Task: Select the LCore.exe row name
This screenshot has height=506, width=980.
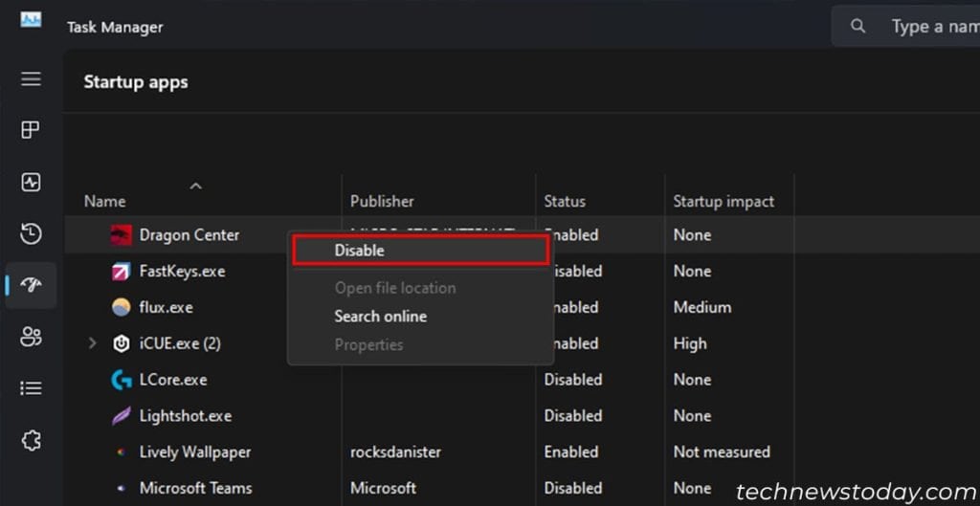Action: (x=173, y=380)
